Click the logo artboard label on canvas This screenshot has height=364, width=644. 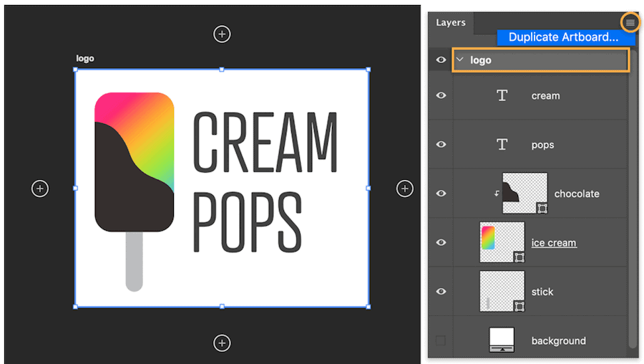point(85,59)
